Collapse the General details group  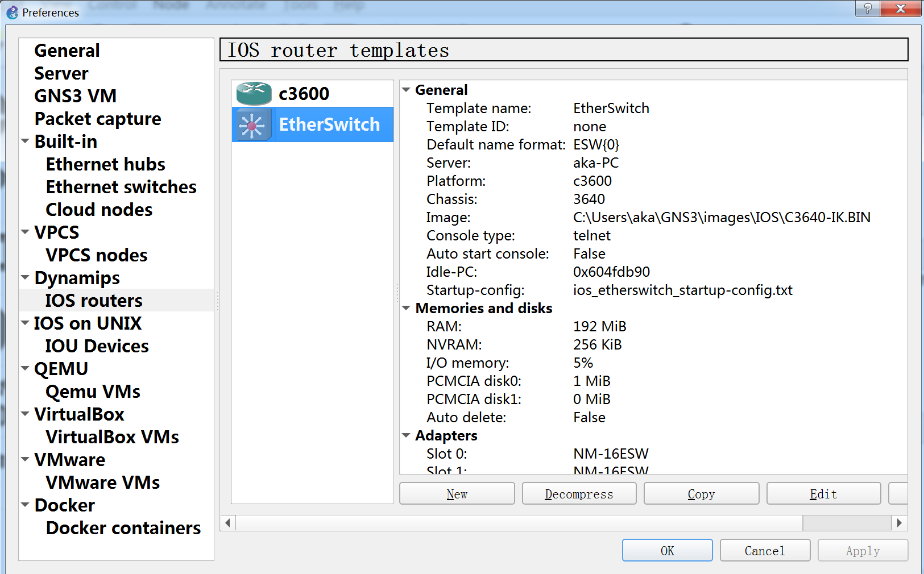pos(406,89)
